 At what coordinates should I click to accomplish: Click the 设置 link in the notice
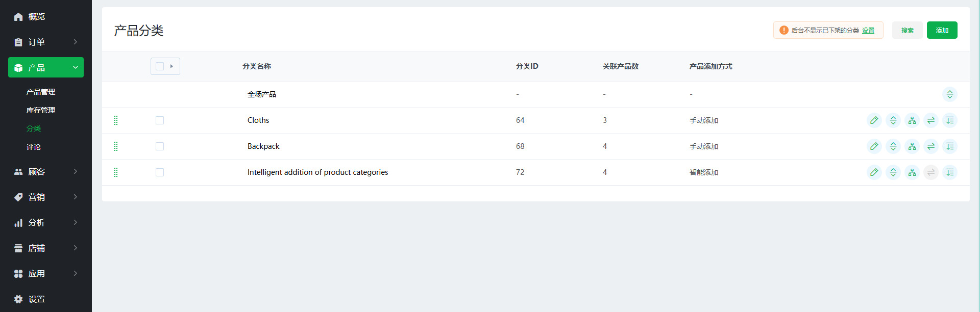click(868, 31)
